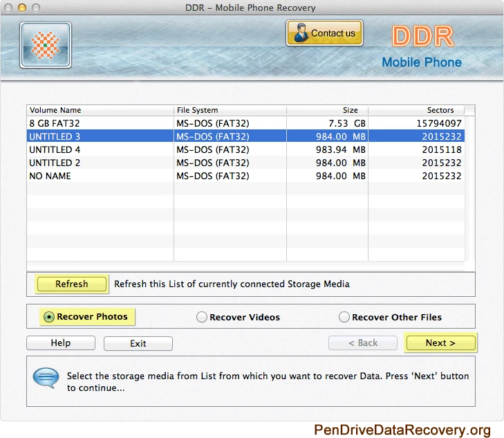
Task: Click the Size column header
Action: (327, 110)
